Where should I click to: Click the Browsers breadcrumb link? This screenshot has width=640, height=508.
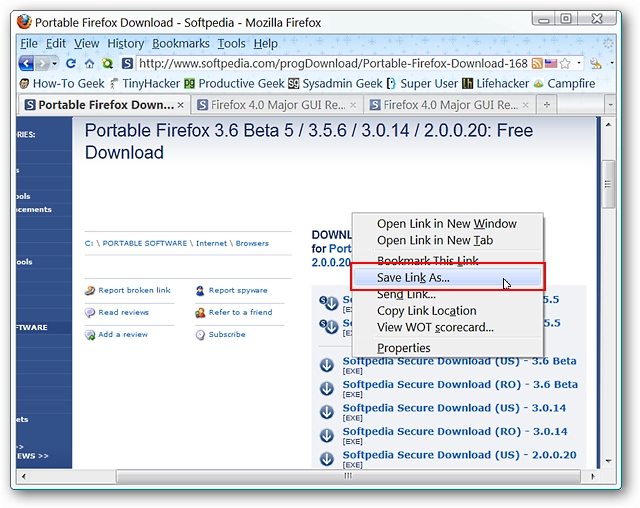(252, 243)
